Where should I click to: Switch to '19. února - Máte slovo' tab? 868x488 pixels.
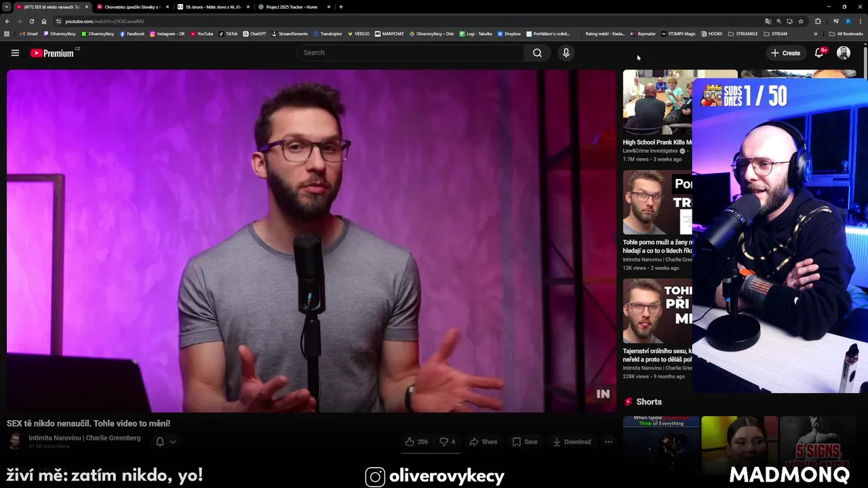coord(212,7)
